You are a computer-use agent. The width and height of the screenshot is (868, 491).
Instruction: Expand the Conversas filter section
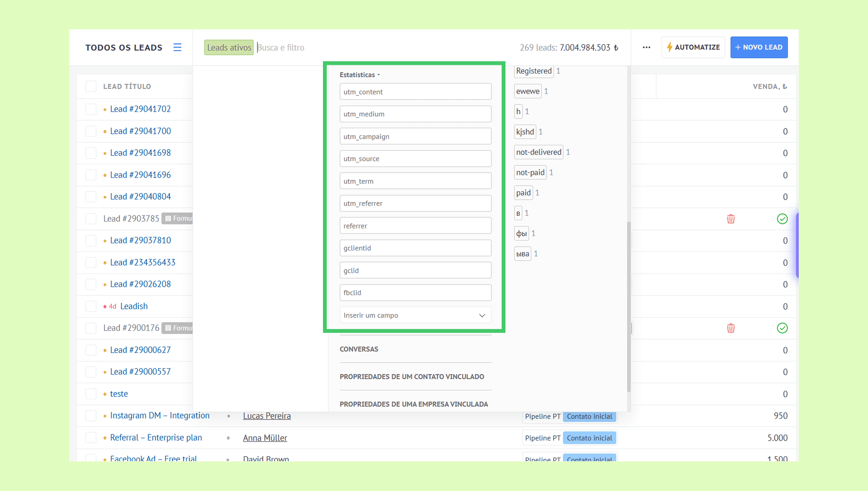pyautogui.click(x=359, y=349)
